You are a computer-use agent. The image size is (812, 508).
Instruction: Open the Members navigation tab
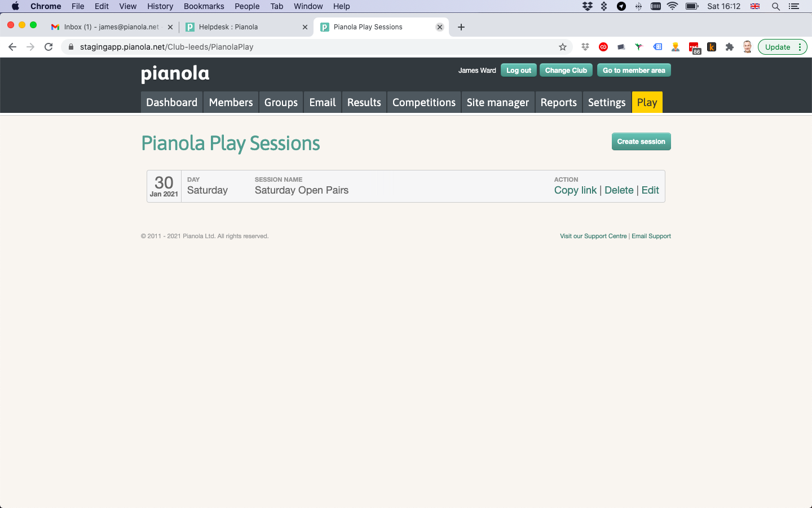(231, 102)
